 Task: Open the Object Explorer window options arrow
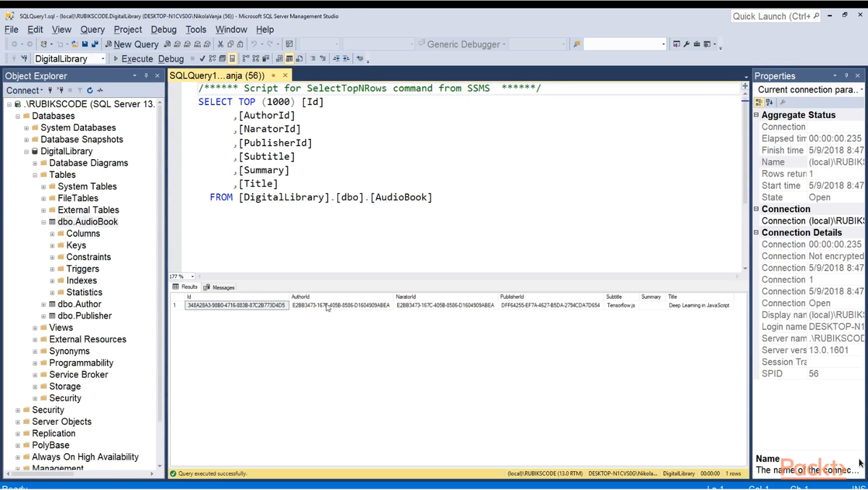pos(135,75)
